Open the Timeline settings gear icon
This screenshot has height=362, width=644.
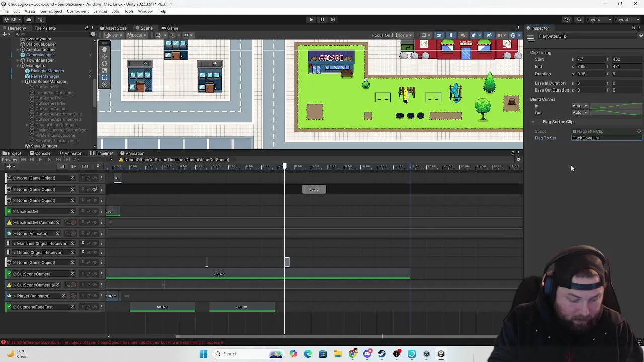point(518,160)
